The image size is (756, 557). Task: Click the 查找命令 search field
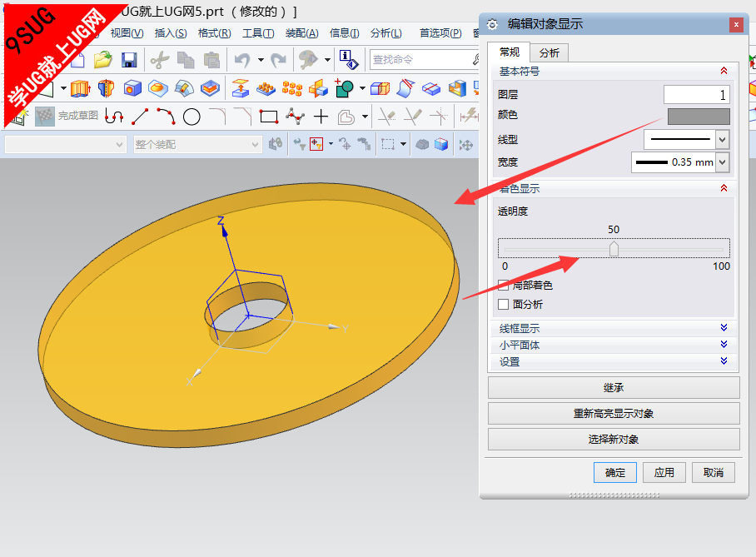(x=425, y=60)
